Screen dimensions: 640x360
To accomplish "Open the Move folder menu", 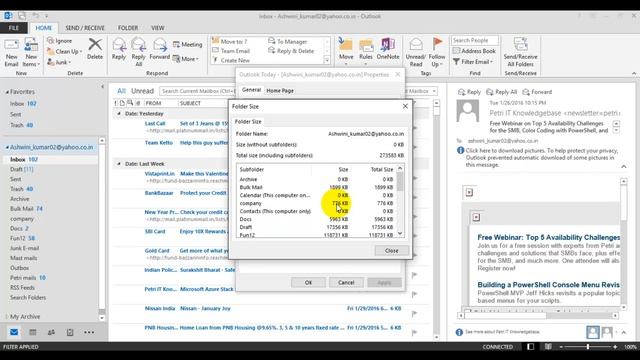I will click(x=346, y=52).
